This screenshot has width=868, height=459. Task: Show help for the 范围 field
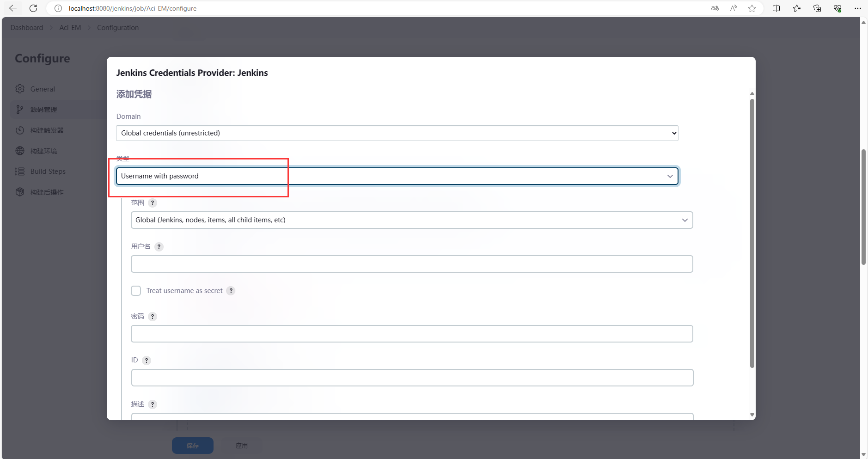click(x=153, y=203)
